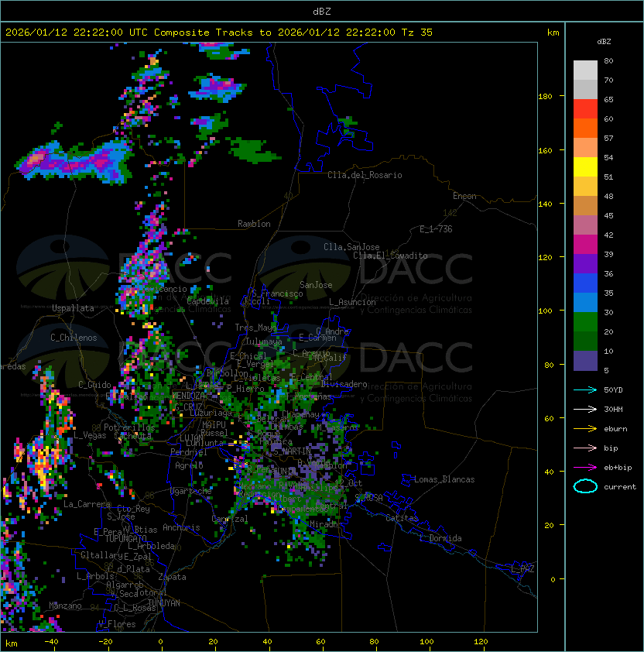644x652 pixels.
Task: Pick the mauve 42-45 dBZ swatch
Action: (x=585, y=225)
